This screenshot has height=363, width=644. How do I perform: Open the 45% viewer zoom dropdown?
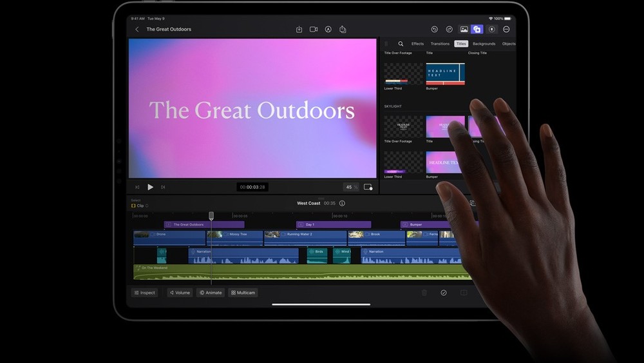coord(351,187)
